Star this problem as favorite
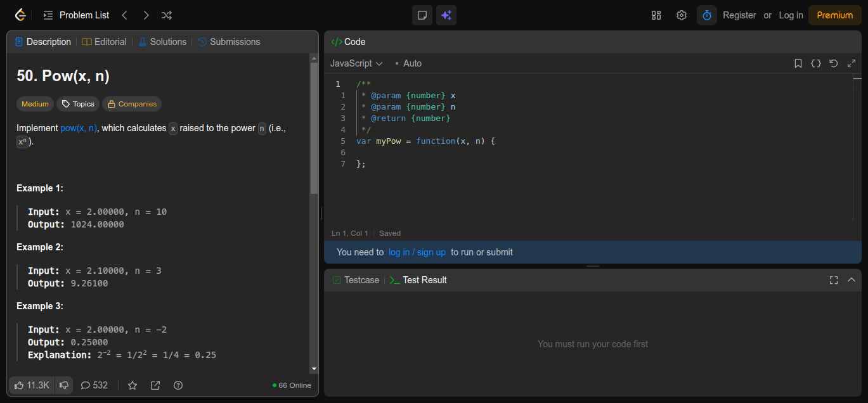Screen dimensions: 868x403 pos(133,385)
